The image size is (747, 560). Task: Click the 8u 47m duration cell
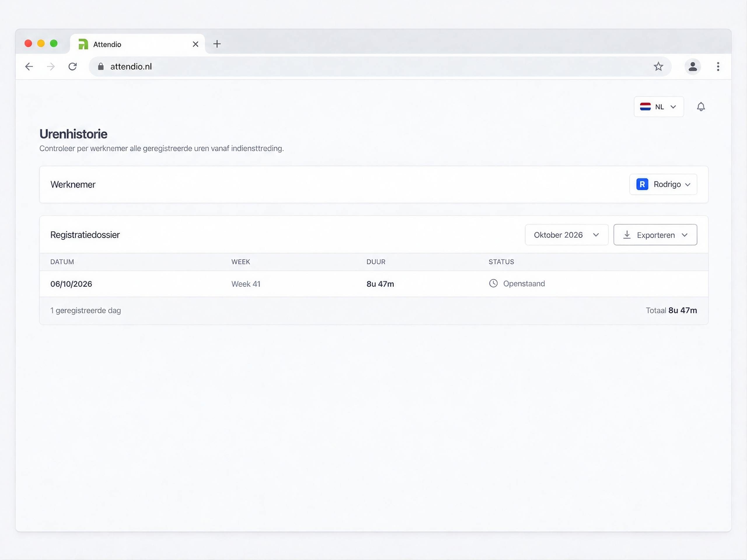tap(380, 284)
